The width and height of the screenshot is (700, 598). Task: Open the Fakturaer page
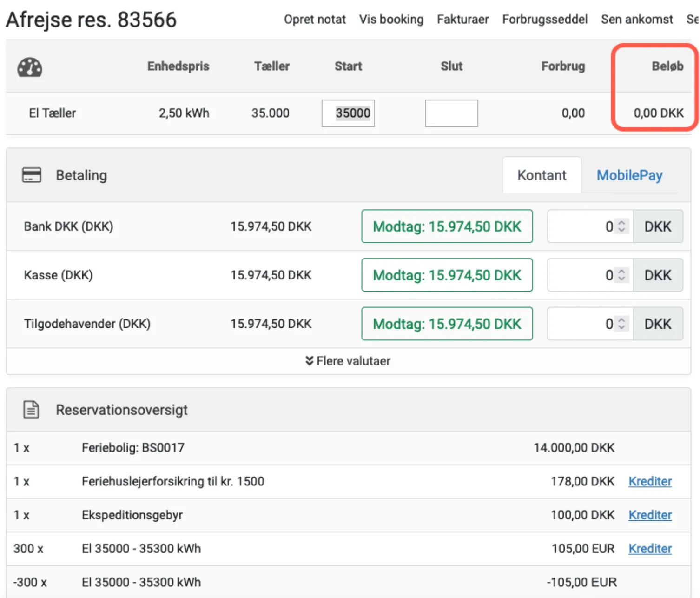(462, 20)
